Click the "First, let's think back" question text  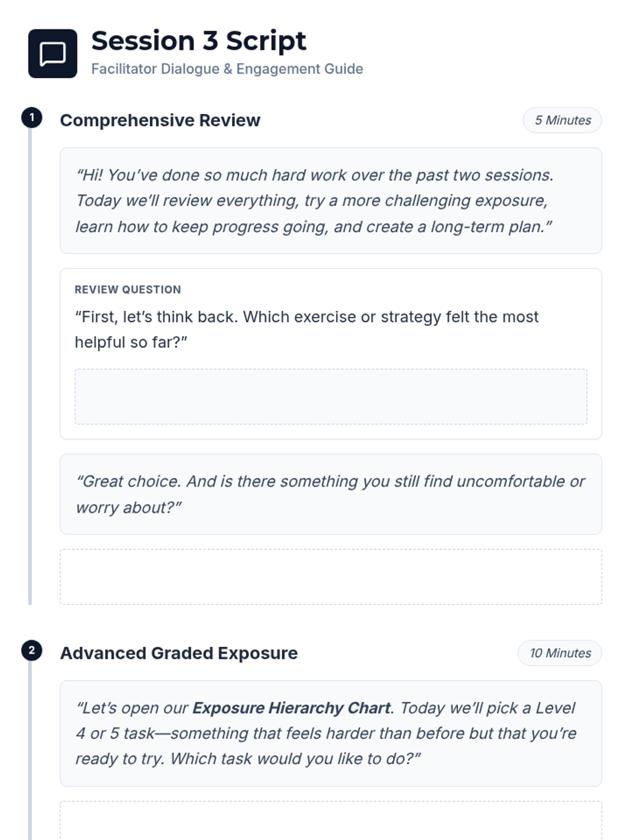307,329
